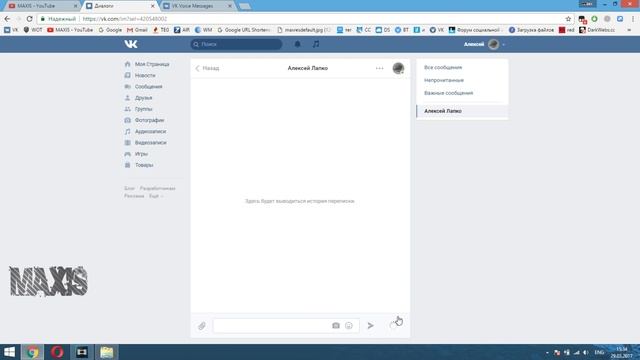Click the Chrome taskbar icon
The height and width of the screenshot is (360, 640).
(33, 352)
